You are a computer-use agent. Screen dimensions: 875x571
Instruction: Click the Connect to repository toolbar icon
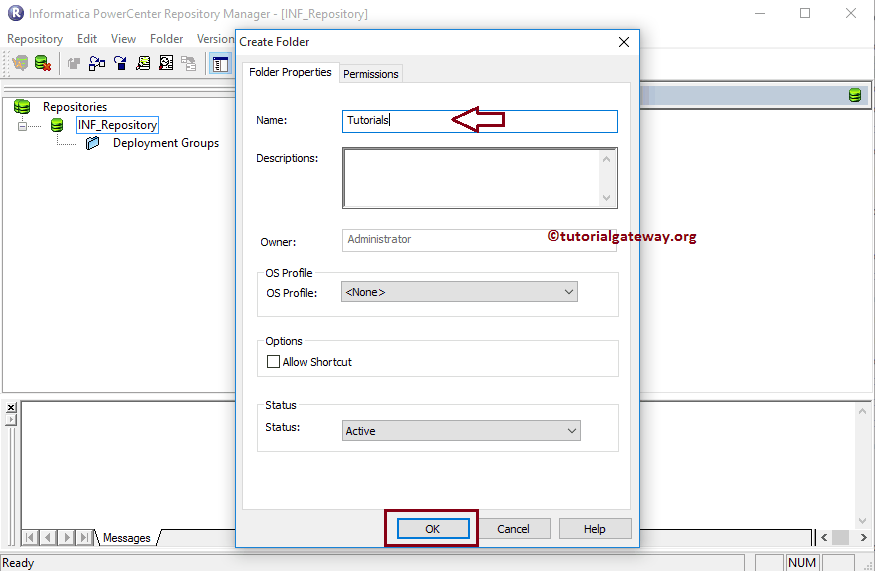coord(20,63)
